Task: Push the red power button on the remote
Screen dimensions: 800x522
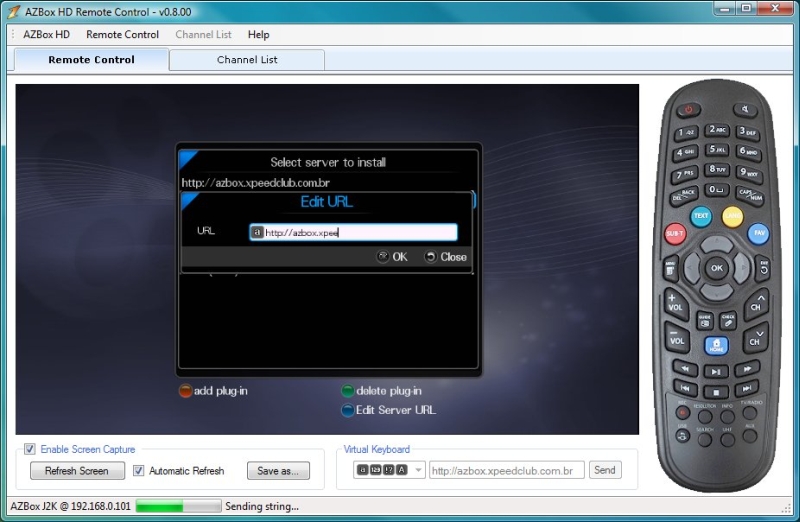Action: point(689,109)
